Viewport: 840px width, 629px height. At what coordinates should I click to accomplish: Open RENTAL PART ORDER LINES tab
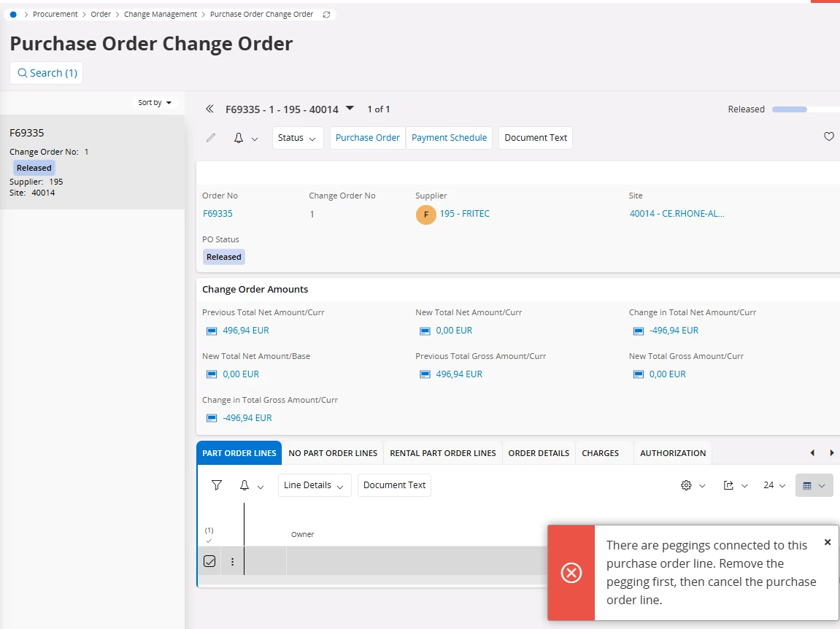[442, 452]
